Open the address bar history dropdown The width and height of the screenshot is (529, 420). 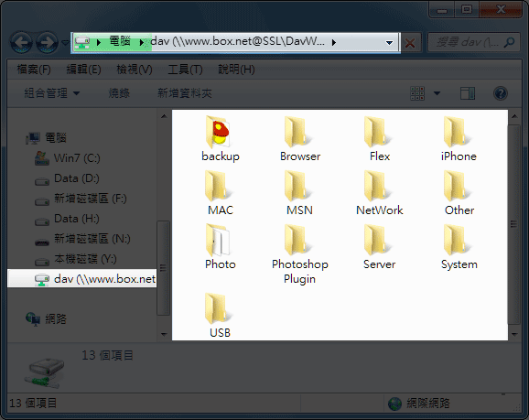[x=389, y=43]
